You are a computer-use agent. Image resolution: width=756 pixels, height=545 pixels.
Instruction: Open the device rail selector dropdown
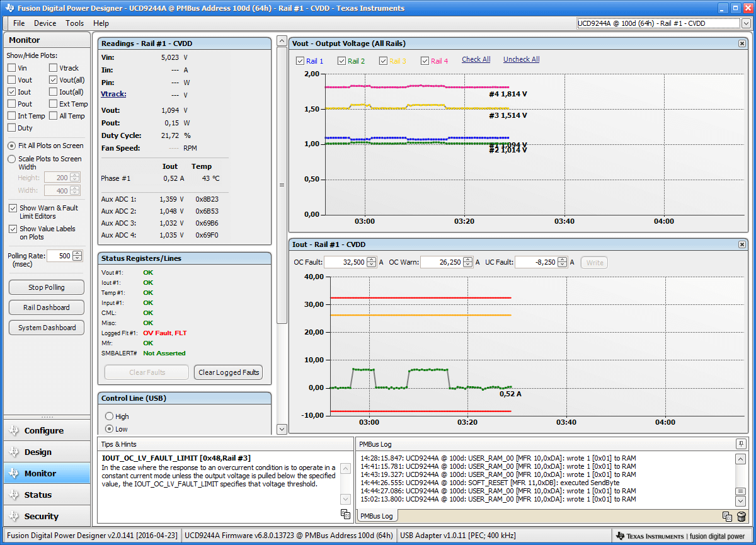tap(746, 23)
